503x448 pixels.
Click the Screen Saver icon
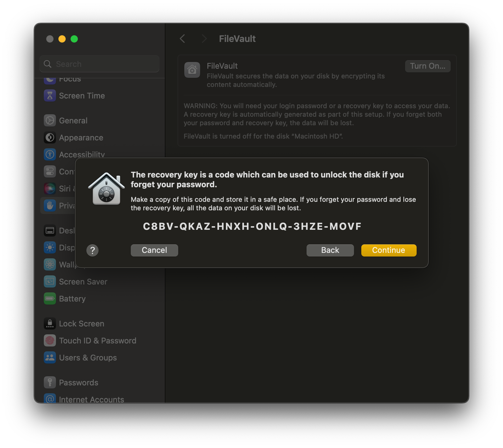pos(50,281)
